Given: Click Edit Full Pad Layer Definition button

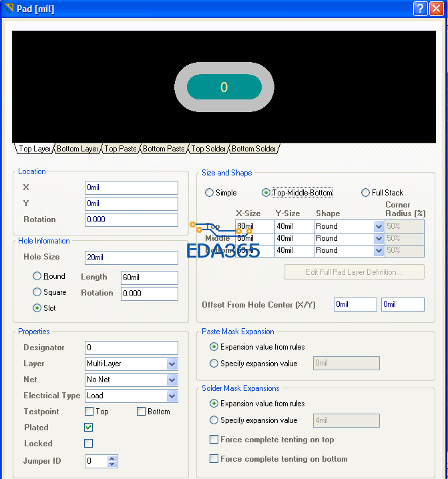Looking at the screenshot, I should coord(354,272).
